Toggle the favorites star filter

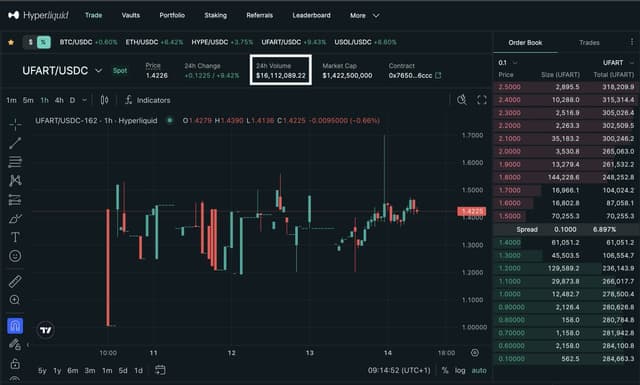(11, 42)
